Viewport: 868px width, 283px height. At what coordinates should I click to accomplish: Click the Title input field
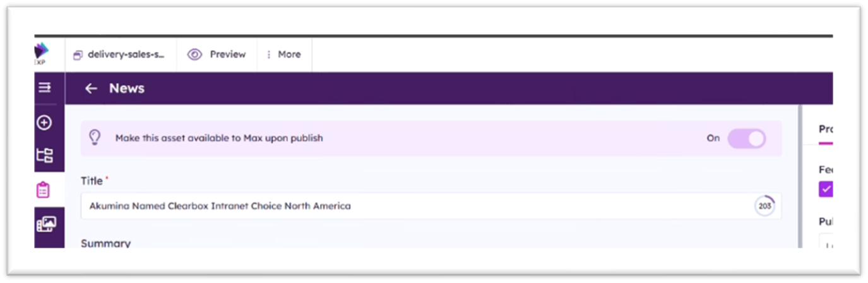coord(431,206)
